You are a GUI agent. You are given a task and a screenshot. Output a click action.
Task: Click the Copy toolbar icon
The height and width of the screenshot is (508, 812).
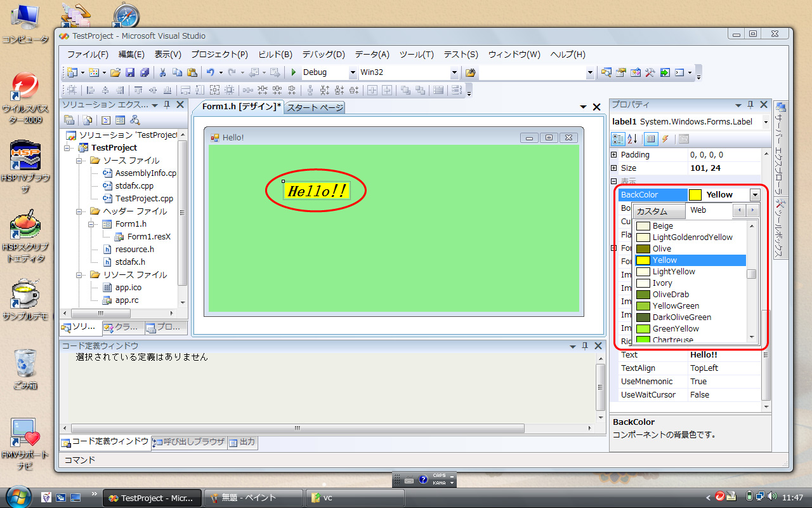pos(177,72)
